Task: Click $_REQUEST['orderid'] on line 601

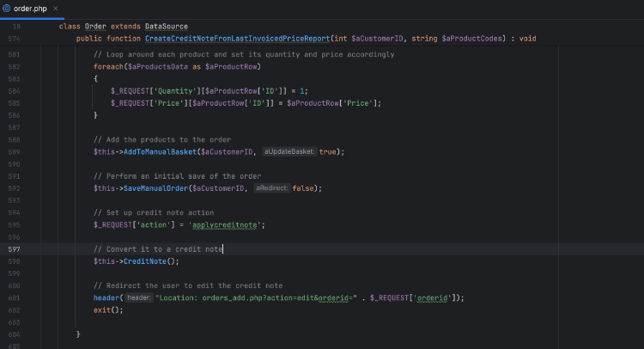Action: point(413,297)
